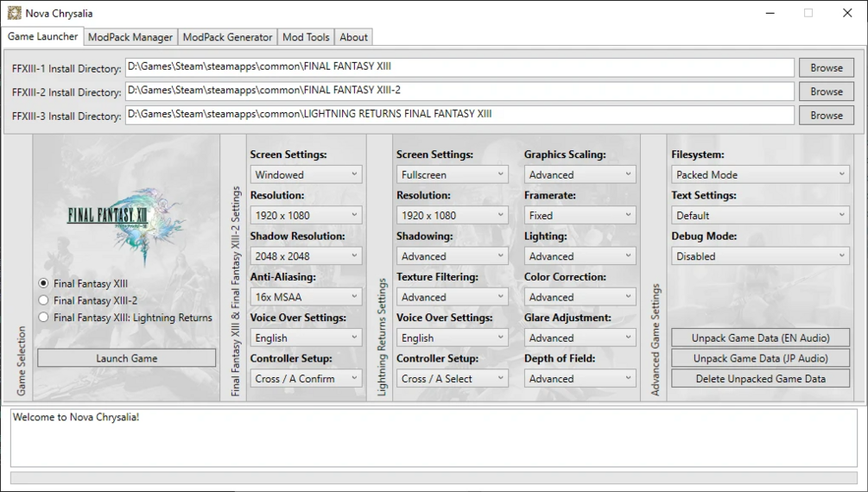Viewport: 868px width, 492px height.
Task: Click the Nova Chrysalia app icon in title bar
Action: click(x=15, y=13)
